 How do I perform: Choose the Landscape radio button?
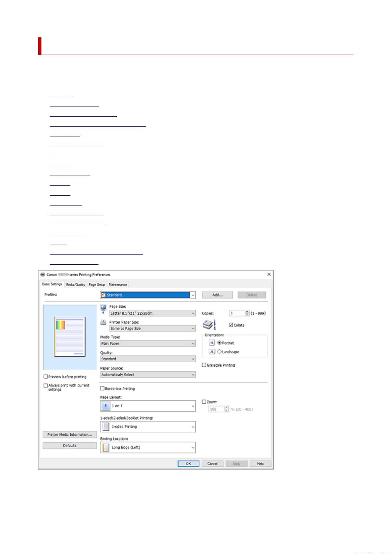(x=219, y=351)
